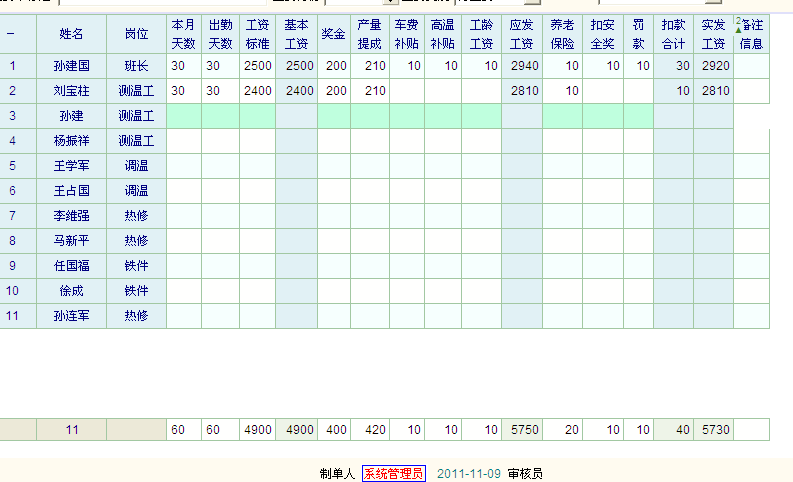Select row number 11 for 孙连军
This screenshot has height=482, width=793.
[x=13, y=316]
